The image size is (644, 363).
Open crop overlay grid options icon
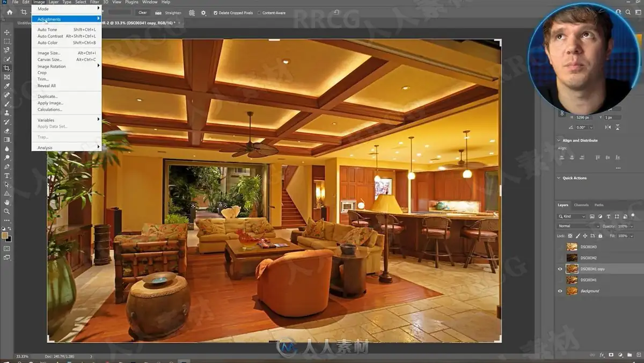coord(192,12)
